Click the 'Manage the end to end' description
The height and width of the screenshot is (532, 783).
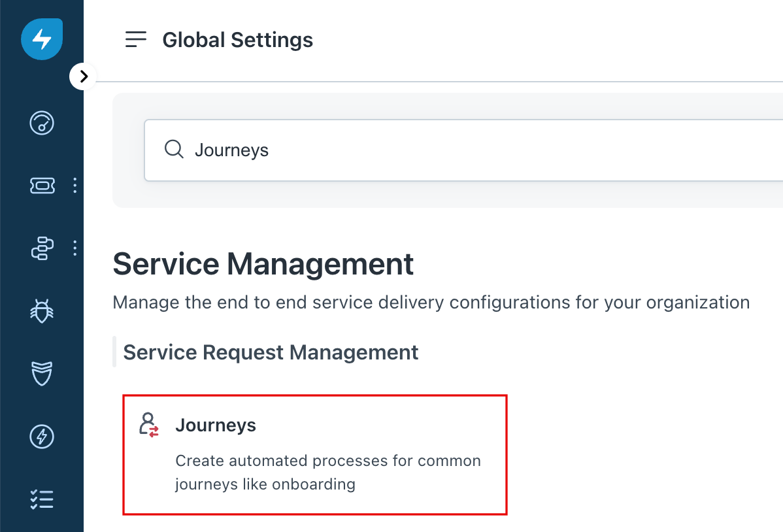431,303
